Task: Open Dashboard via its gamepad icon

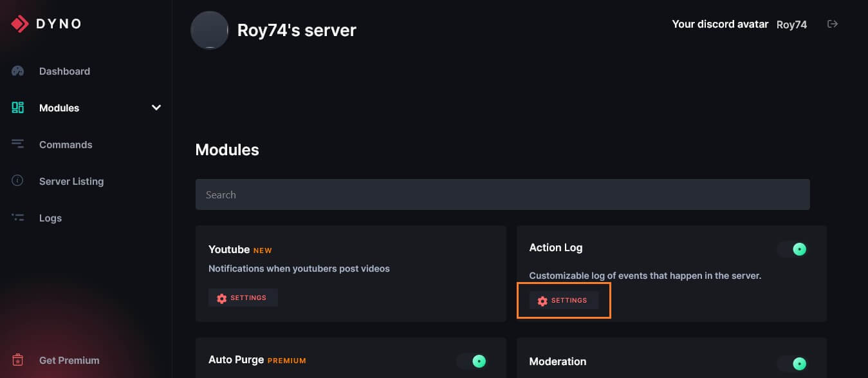Action: click(18, 71)
